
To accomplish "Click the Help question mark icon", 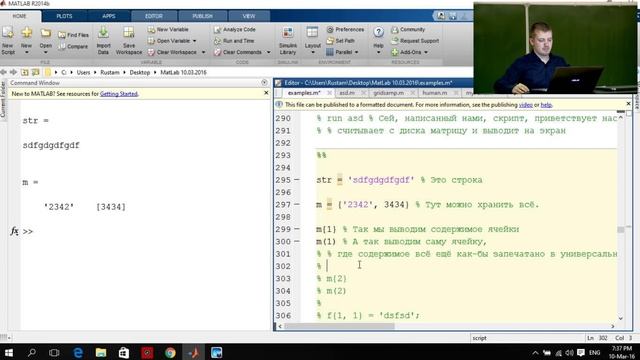I will (378, 32).
